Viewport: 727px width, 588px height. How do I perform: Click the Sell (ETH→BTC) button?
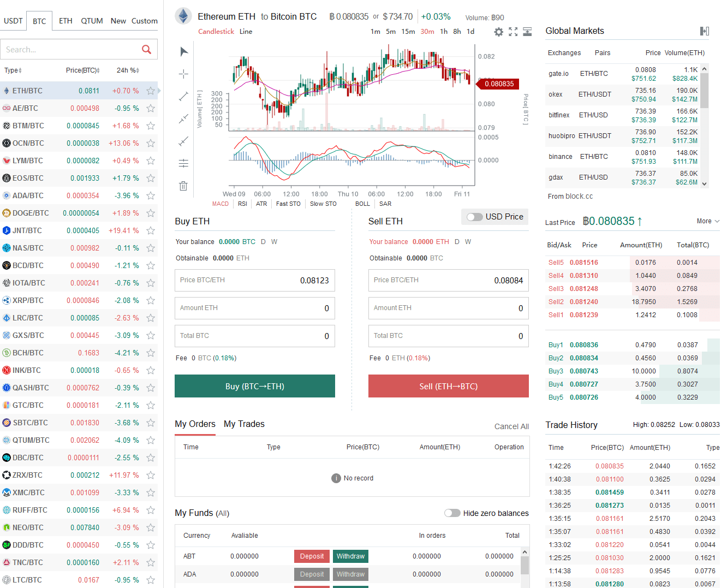click(x=449, y=386)
